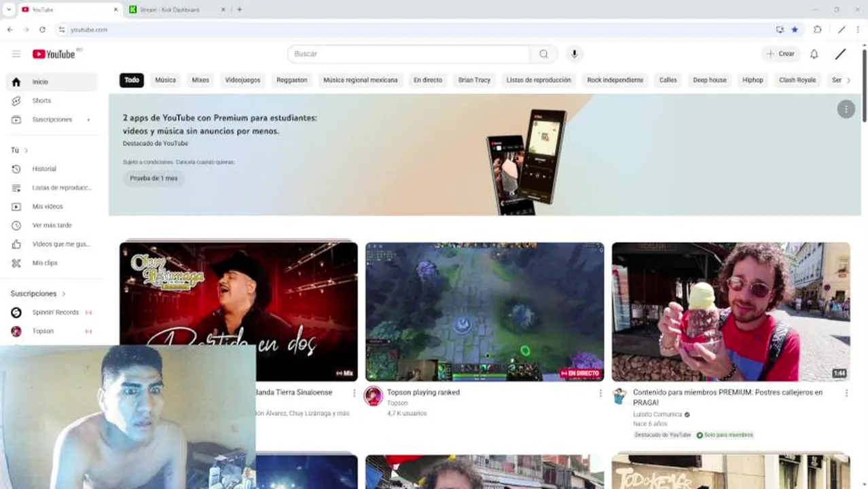Open Postres callejeros en PRAGA thumbnail
This screenshot has height=489, width=868.
tap(731, 312)
